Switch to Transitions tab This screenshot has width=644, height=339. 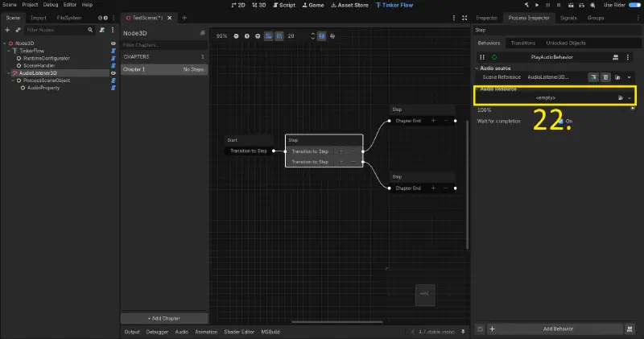coord(522,43)
